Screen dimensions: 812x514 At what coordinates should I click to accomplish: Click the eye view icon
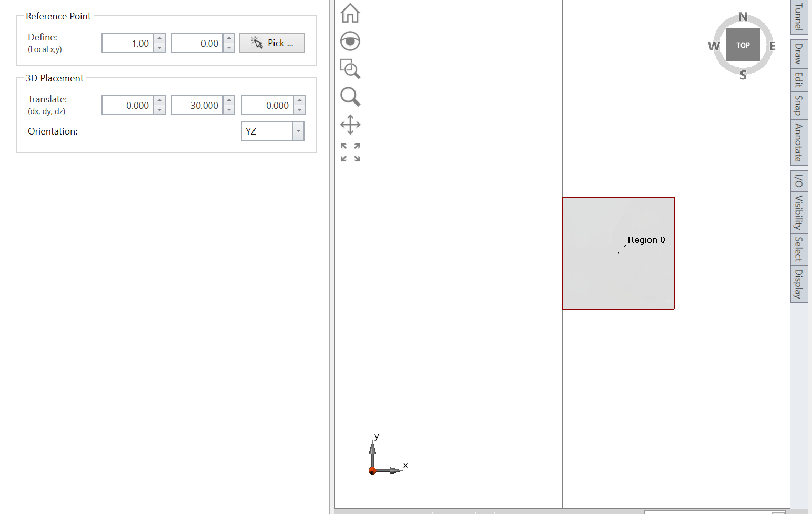tap(350, 41)
